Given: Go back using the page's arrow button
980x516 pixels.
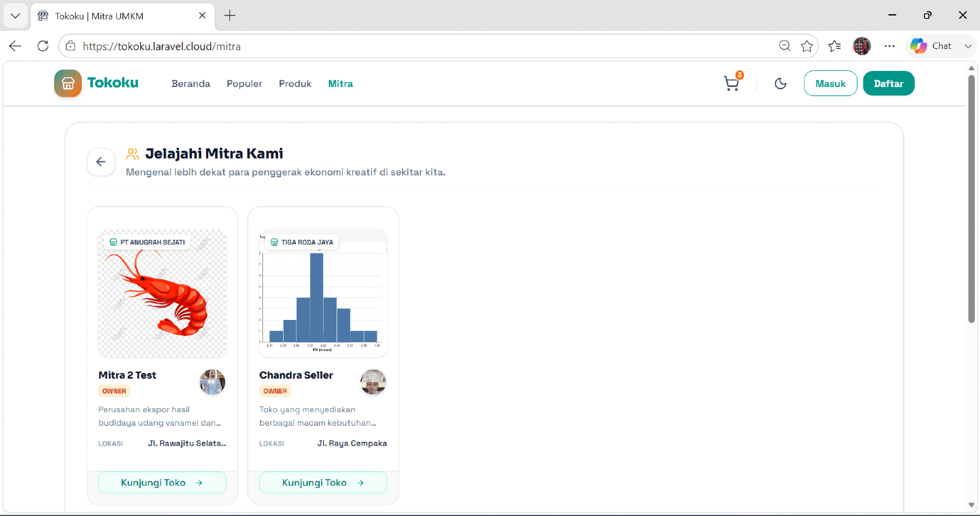Looking at the screenshot, I should (101, 162).
